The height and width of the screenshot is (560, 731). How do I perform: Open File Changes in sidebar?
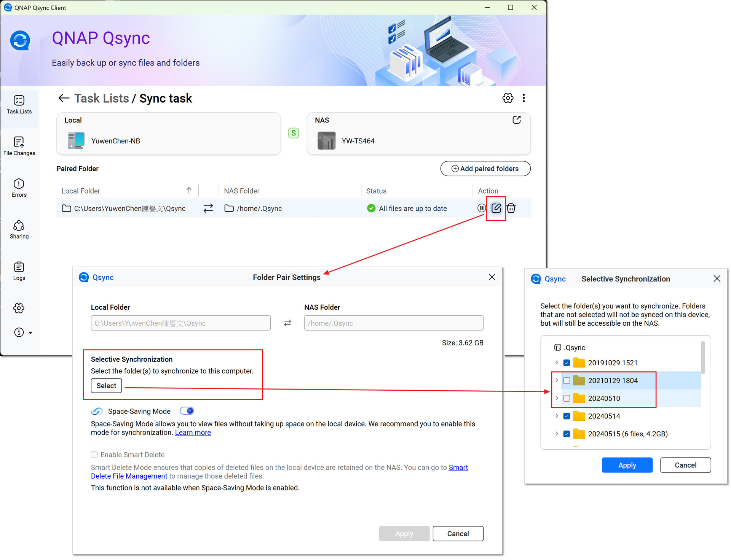[19, 146]
